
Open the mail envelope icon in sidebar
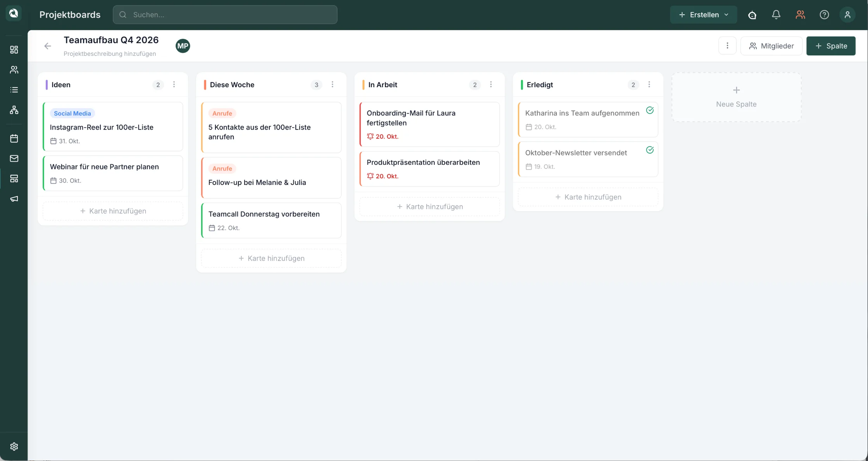[14, 159]
